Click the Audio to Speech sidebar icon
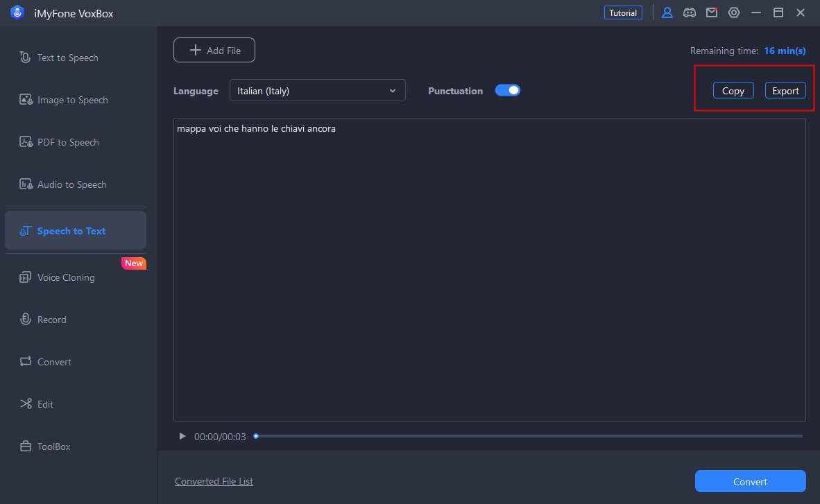The width and height of the screenshot is (820, 504). (x=26, y=184)
